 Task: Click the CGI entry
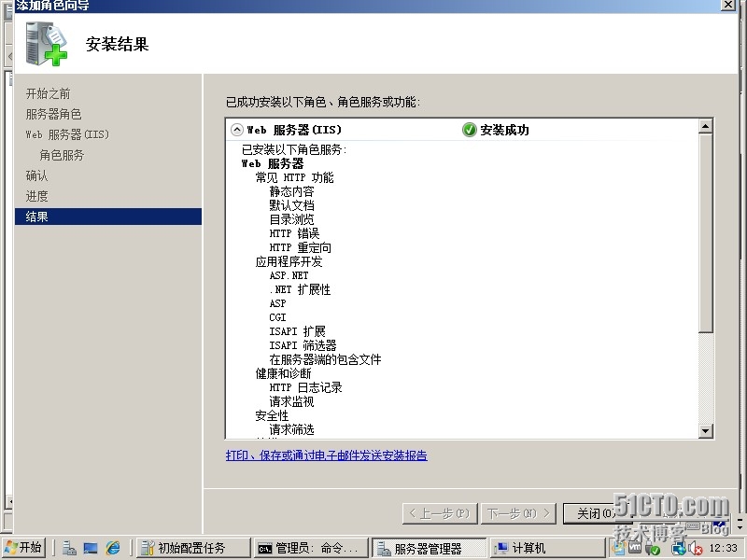(277, 317)
